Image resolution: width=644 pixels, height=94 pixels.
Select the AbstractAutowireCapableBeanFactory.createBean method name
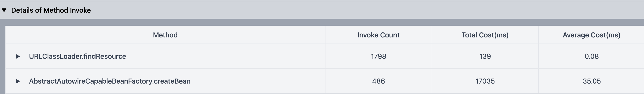(x=109, y=81)
